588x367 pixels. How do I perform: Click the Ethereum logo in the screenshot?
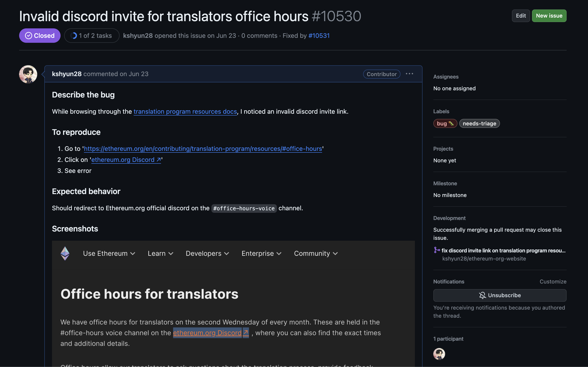click(x=65, y=253)
